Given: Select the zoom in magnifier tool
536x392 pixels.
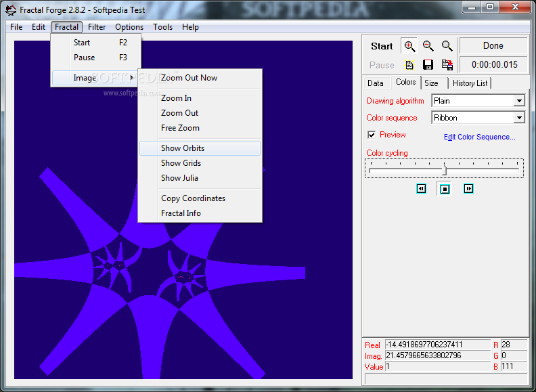Looking at the screenshot, I should tap(409, 46).
